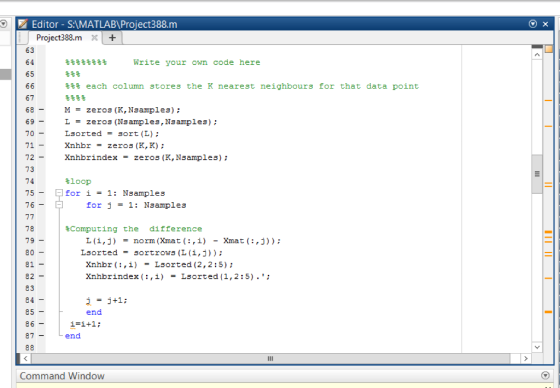Click the 'Xnhbr(:,i) = Lsorted(2,2:5);' line
Screen dimensions: 560x388
(x=159, y=265)
